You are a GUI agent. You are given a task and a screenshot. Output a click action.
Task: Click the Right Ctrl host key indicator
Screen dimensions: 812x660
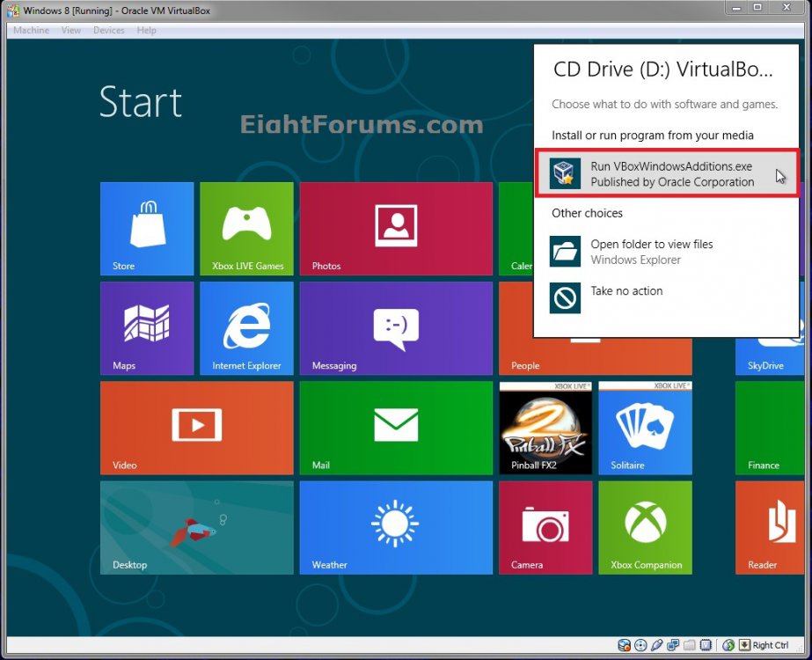tap(764, 645)
